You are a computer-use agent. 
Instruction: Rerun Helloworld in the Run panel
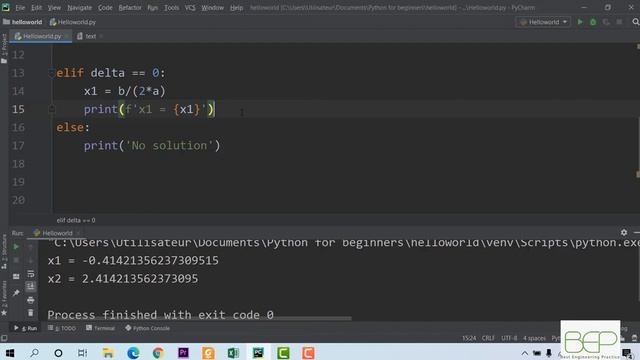(x=16, y=247)
